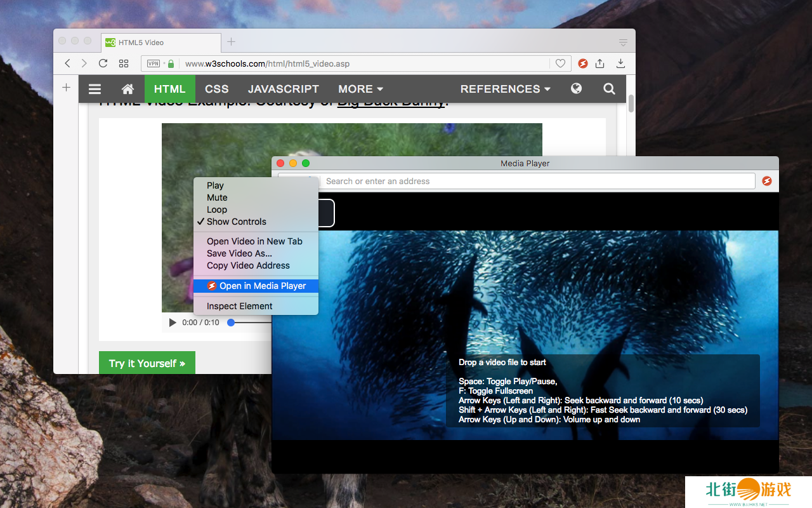Screen dimensions: 812x508
Task: Click the video seek slider handle
Action: [231, 323]
